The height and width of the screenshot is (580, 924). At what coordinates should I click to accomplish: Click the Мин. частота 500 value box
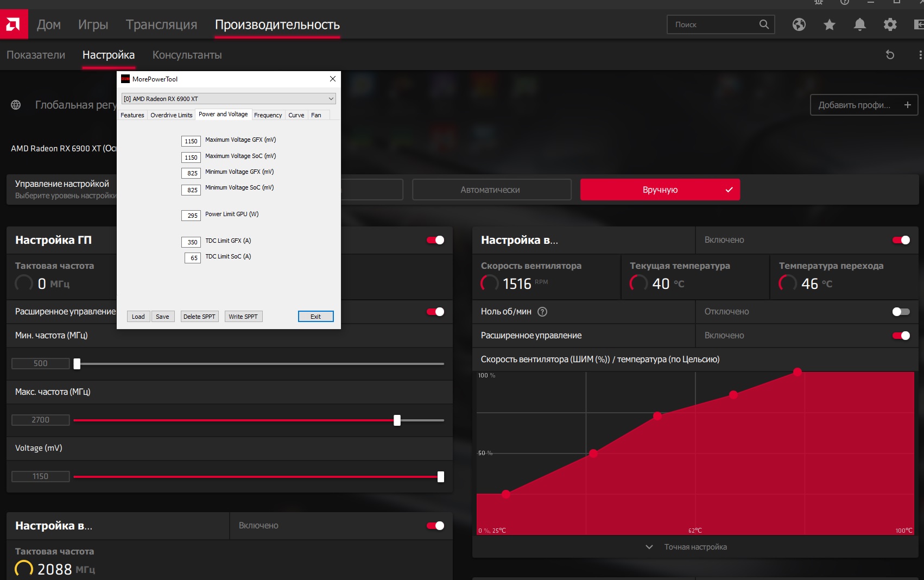[41, 363]
